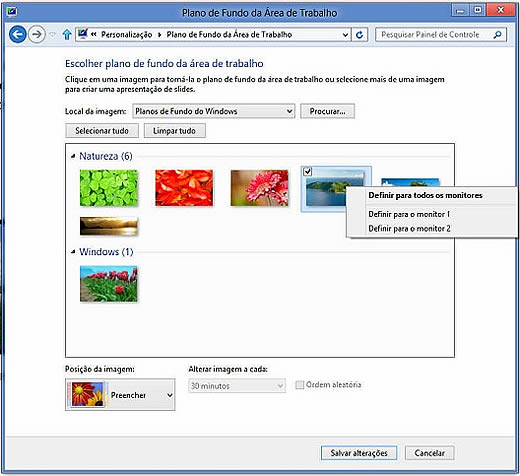Refresh the address bar location

359,35
